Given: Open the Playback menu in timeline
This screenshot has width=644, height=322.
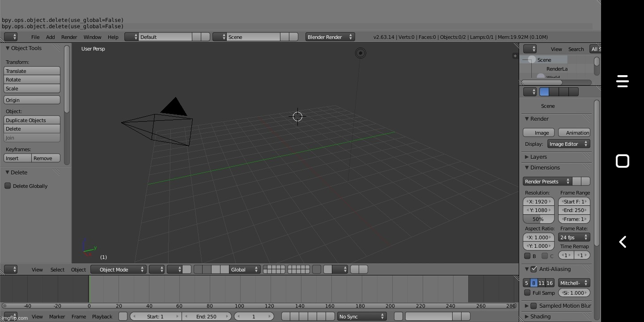Looking at the screenshot, I should coord(102,316).
